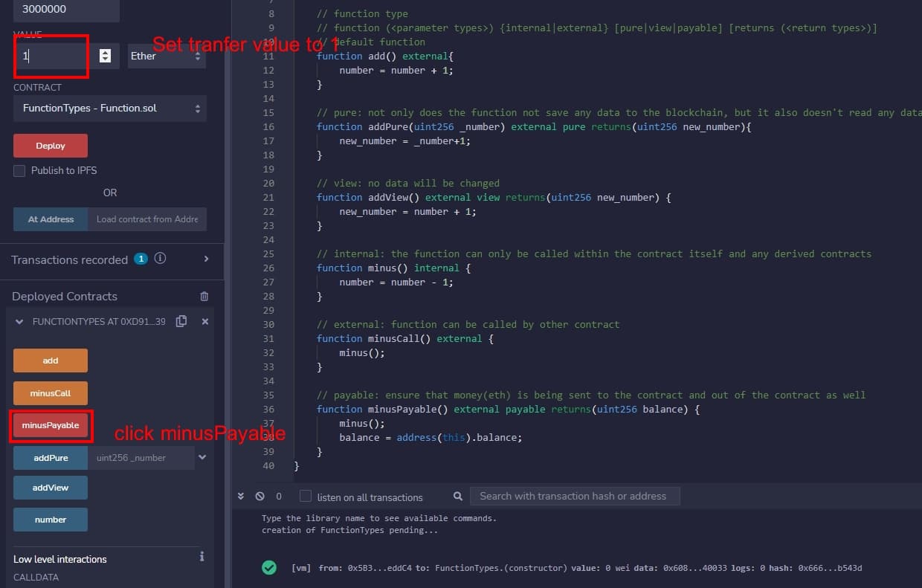Click the clear console icon in terminal

[x=259, y=496]
